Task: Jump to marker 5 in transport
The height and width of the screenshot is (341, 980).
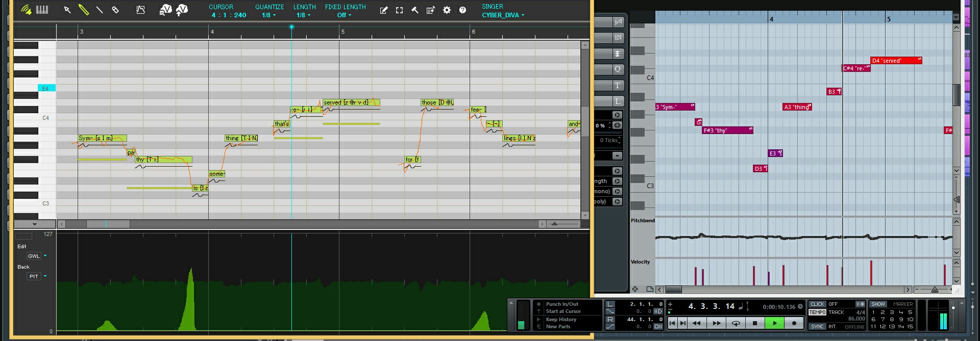Action: pos(910,312)
